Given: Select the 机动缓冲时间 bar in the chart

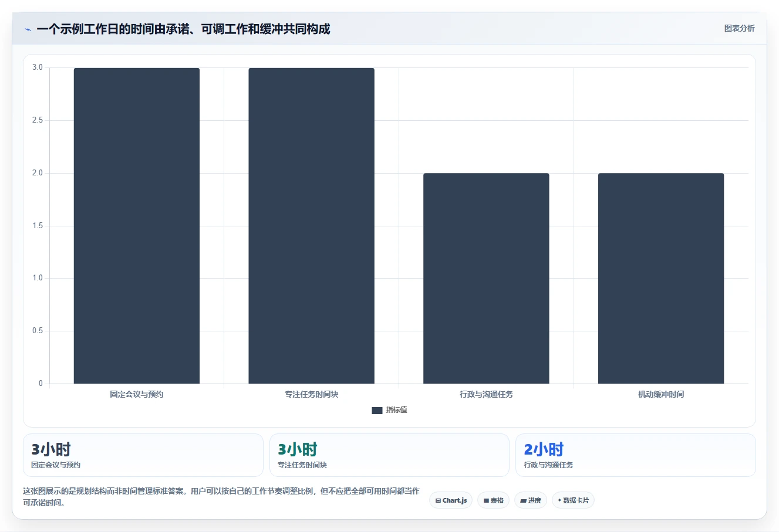Looking at the screenshot, I should click(661, 279).
